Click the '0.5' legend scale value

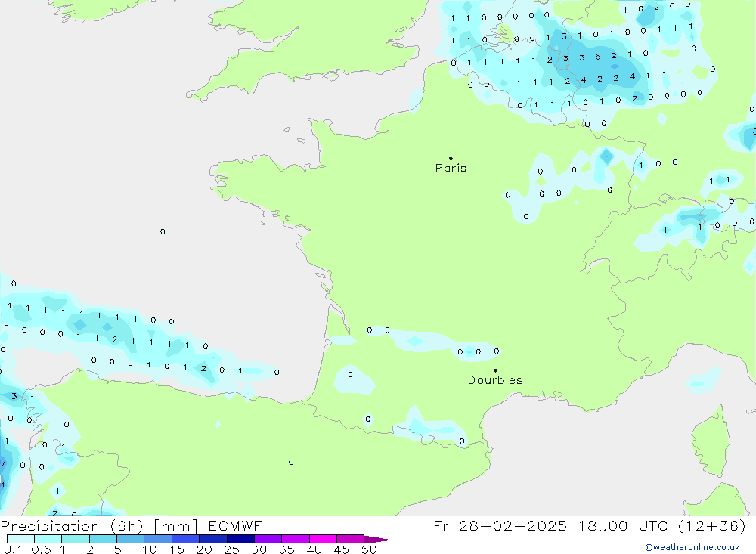(x=41, y=549)
